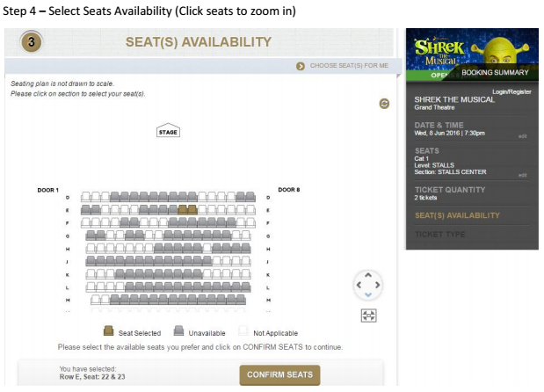
Task: Pan seating map down arrow
Action: click(368, 295)
